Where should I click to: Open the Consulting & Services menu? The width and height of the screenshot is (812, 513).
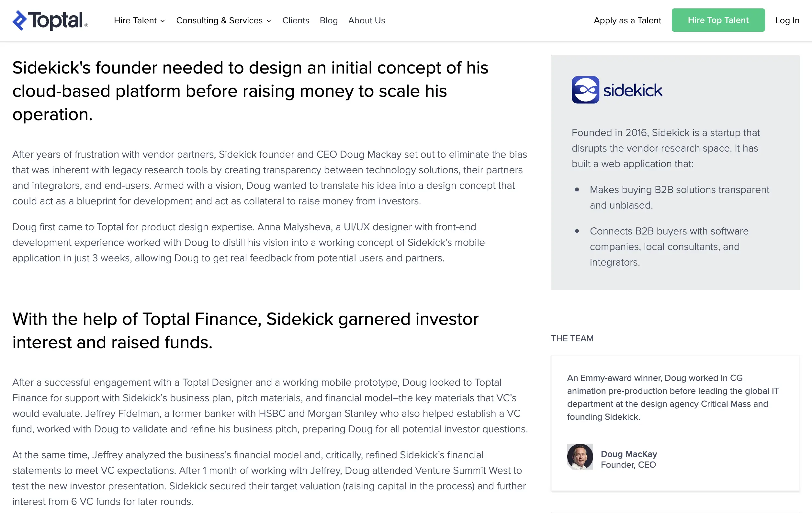point(219,21)
